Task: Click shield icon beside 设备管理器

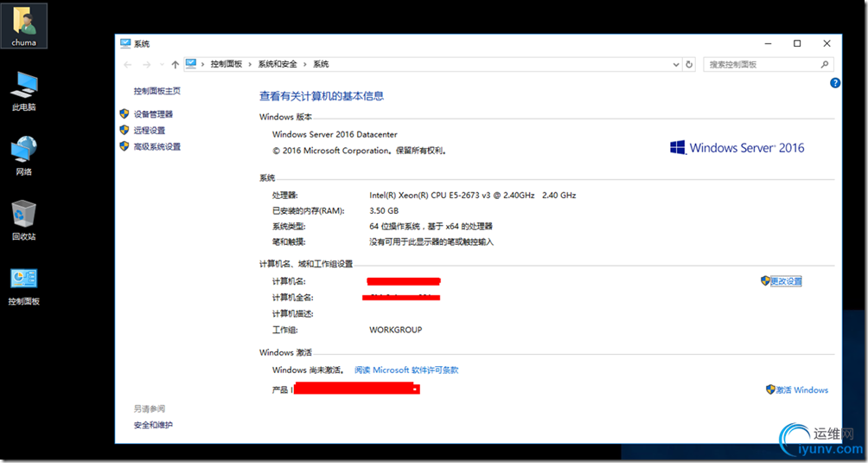Action: [124, 113]
